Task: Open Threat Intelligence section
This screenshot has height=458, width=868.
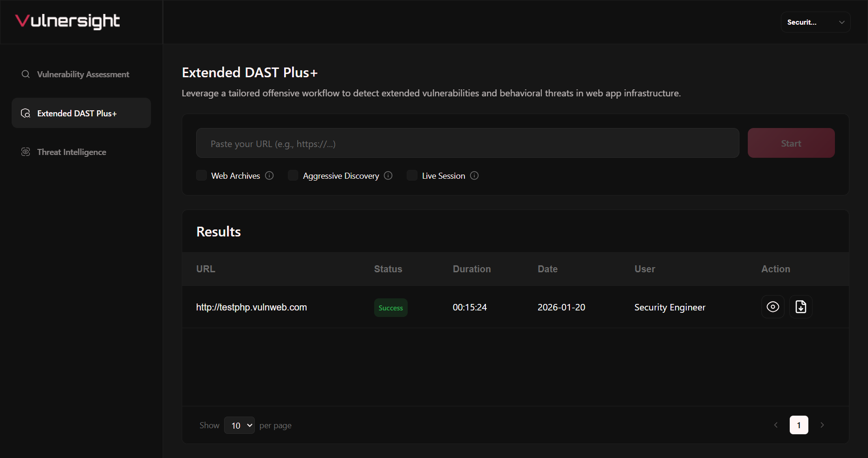Action: 81,152
